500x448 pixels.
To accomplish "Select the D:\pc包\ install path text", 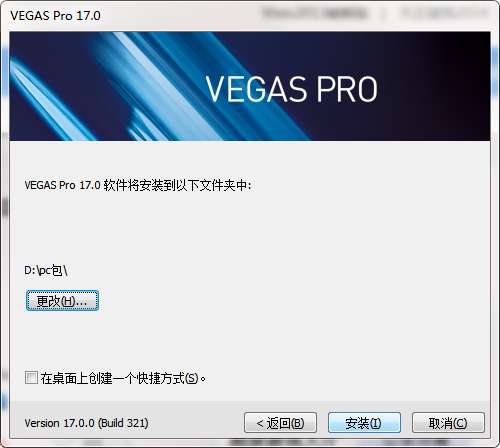I will pos(46,270).
